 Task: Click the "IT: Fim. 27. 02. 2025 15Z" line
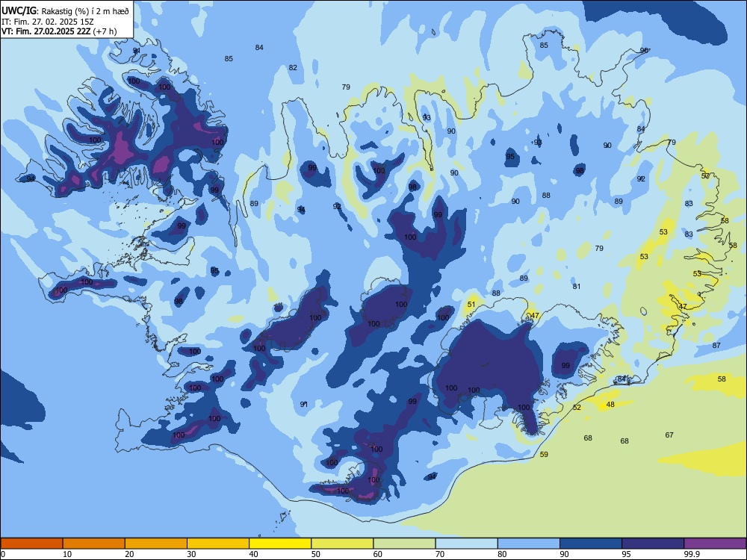pos(48,22)
